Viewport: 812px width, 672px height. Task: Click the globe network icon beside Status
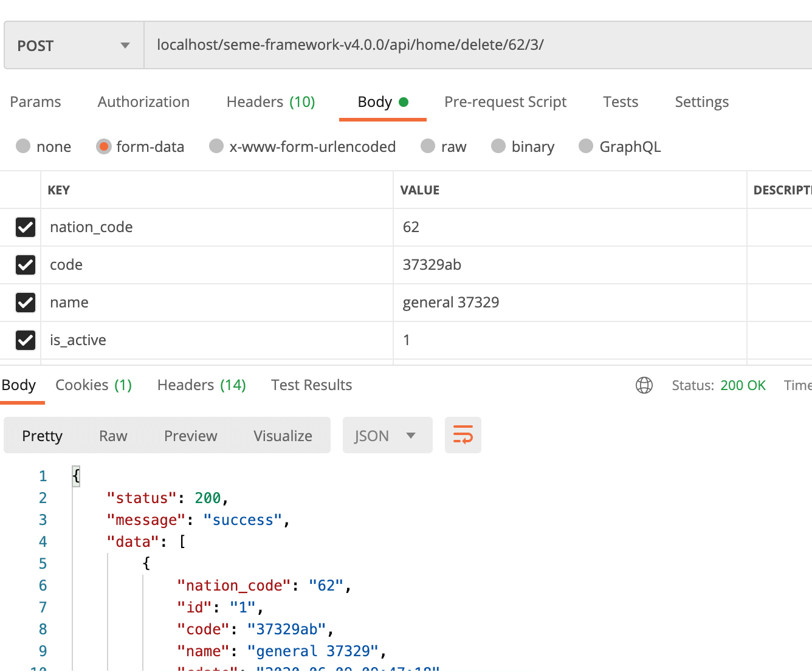[x=644, y=385]
